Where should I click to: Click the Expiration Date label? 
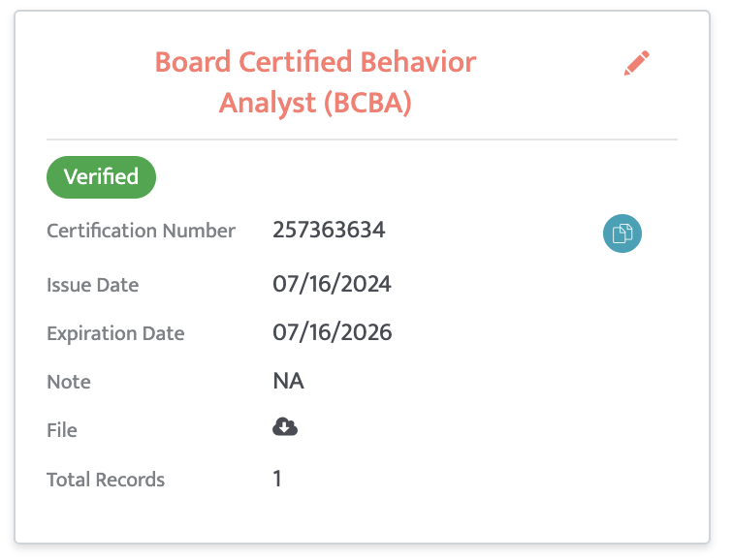click(115, 333)
